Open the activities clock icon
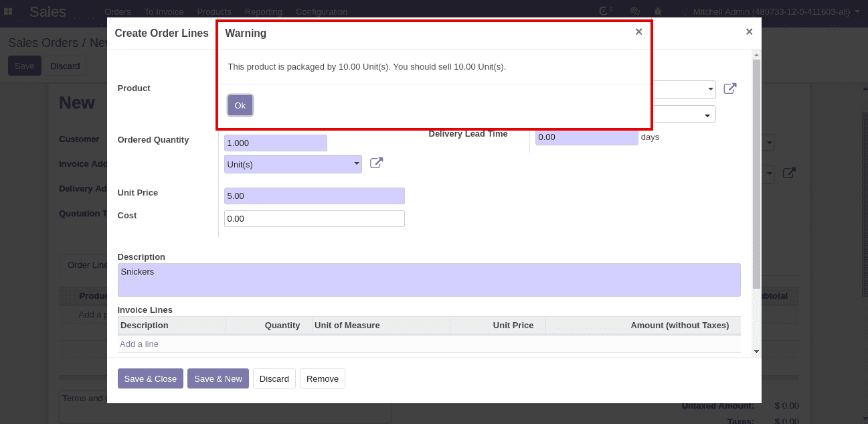 605,11
